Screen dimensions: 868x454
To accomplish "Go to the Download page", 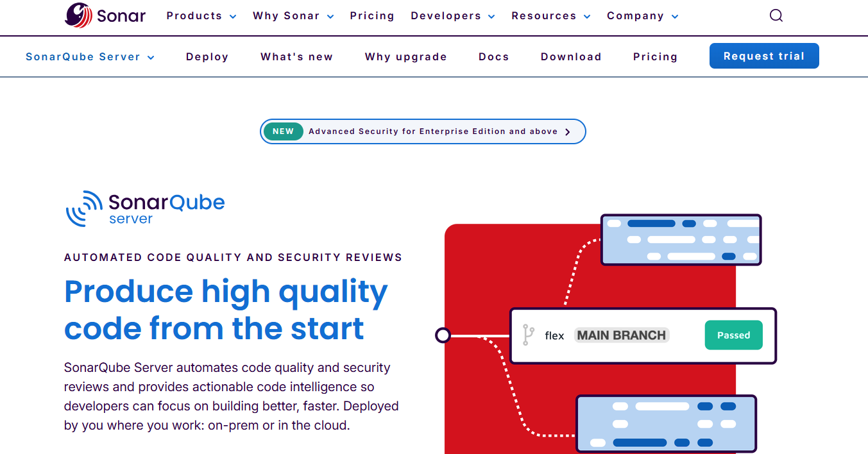I will click(571, 57).
